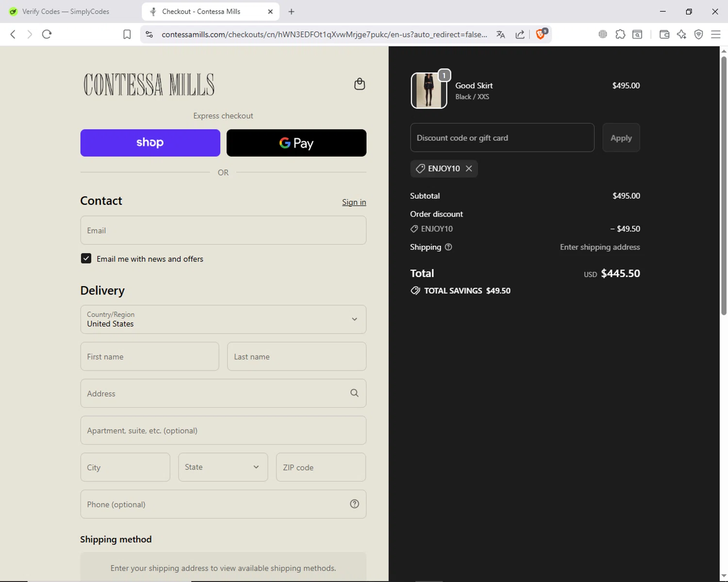This screenshot has width=728, height=582.
Task: Pay with Google Pay button
Action: [x=297, y=143]
